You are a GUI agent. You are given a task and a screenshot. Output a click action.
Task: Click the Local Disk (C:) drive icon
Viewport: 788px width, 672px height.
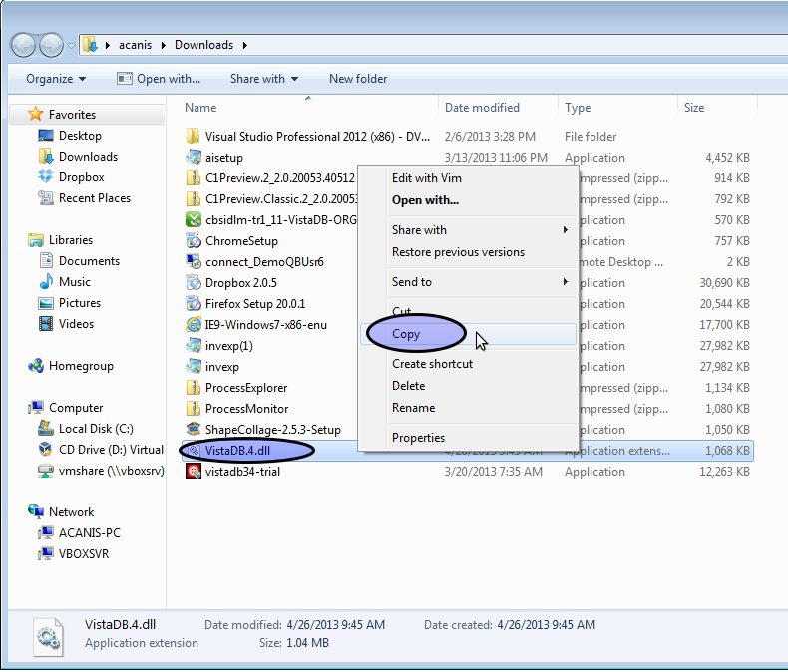tap(46, 429)
